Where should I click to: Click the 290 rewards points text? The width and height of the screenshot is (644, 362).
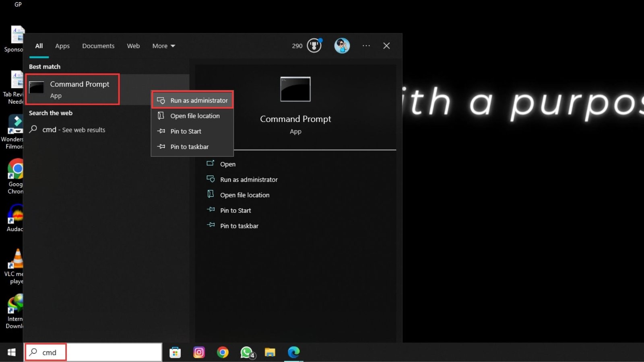click(x=297, y=46)
